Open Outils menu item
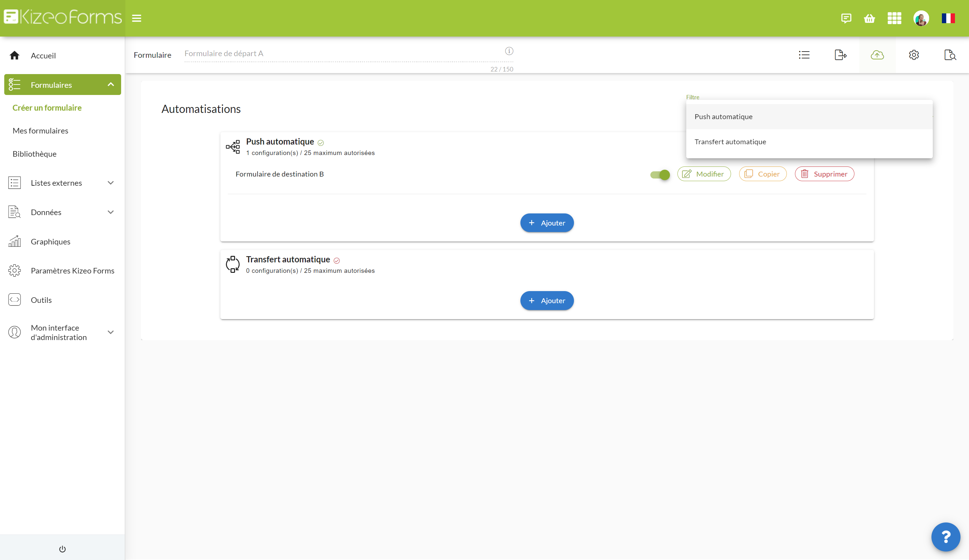 click(x=41, y=300)
